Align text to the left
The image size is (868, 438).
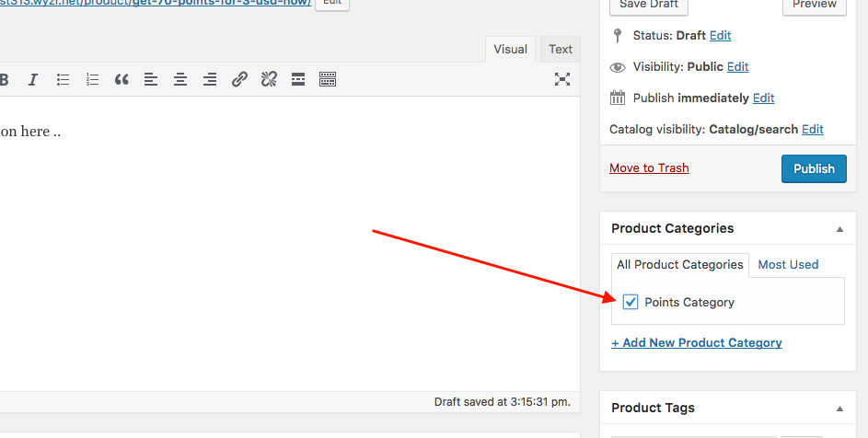coord(151,79)
